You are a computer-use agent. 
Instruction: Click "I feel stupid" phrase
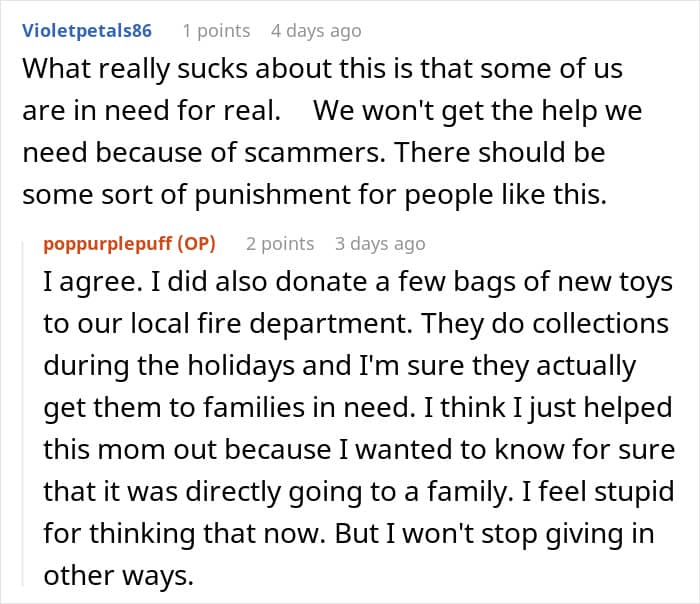(597, 492)
